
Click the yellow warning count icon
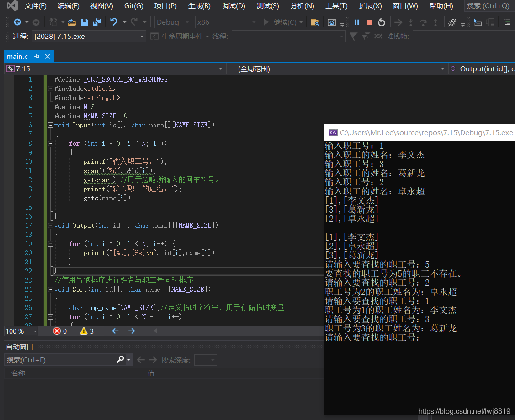[x=84, y=331]
